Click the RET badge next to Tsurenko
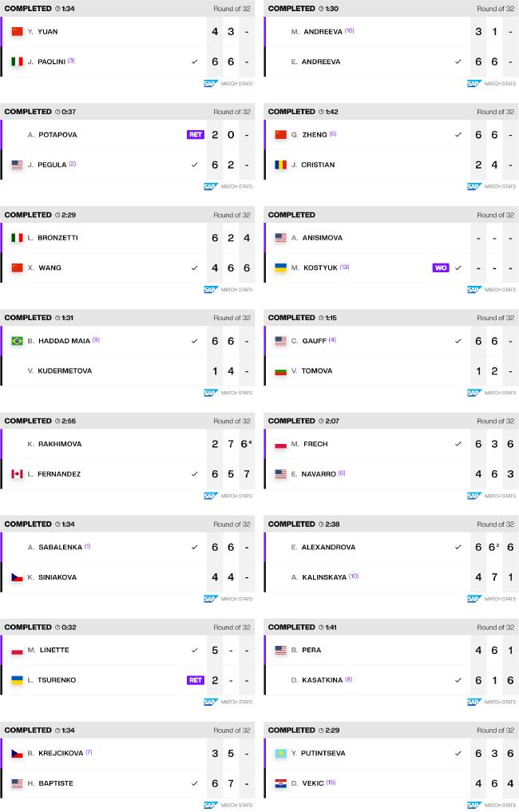The height and width of the screenshot is (812, 519). (196, 680)
